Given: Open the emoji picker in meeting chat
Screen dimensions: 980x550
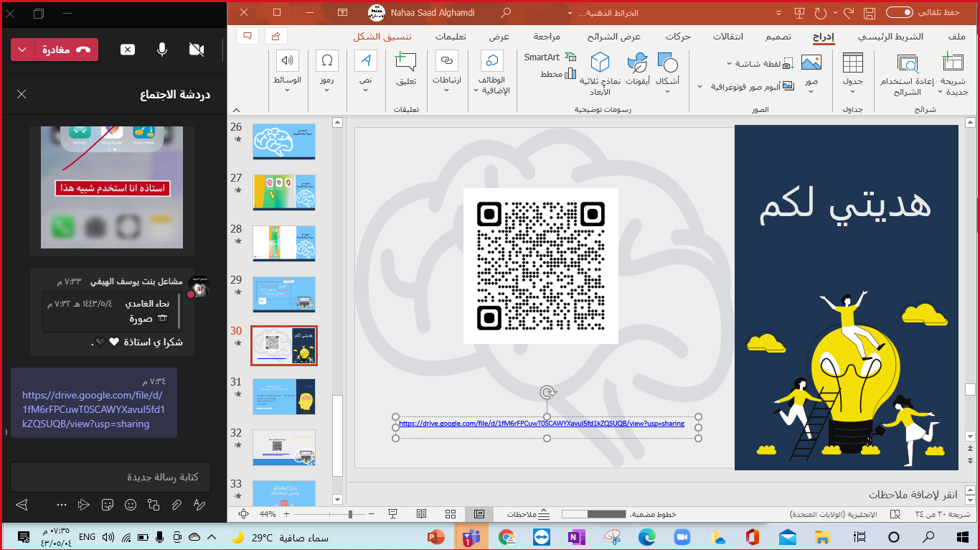Looking at the screenshot, I should (x=131, y=505).
